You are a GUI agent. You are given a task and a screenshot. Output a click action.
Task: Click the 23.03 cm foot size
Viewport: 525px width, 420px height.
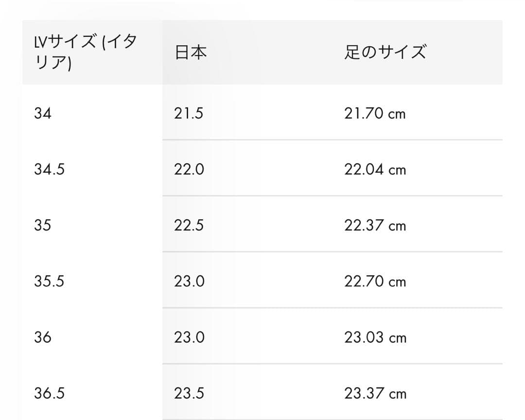(x=375, y=337)
